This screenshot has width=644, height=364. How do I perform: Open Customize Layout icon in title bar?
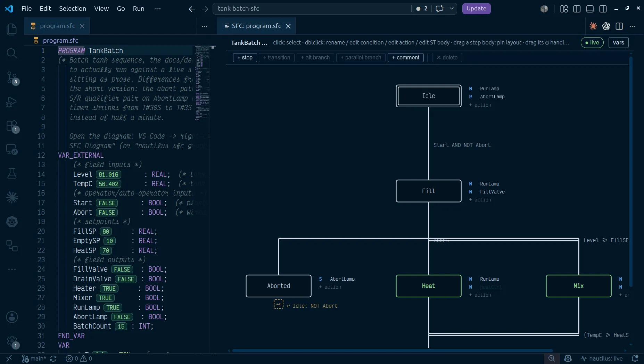click(564, 9)
